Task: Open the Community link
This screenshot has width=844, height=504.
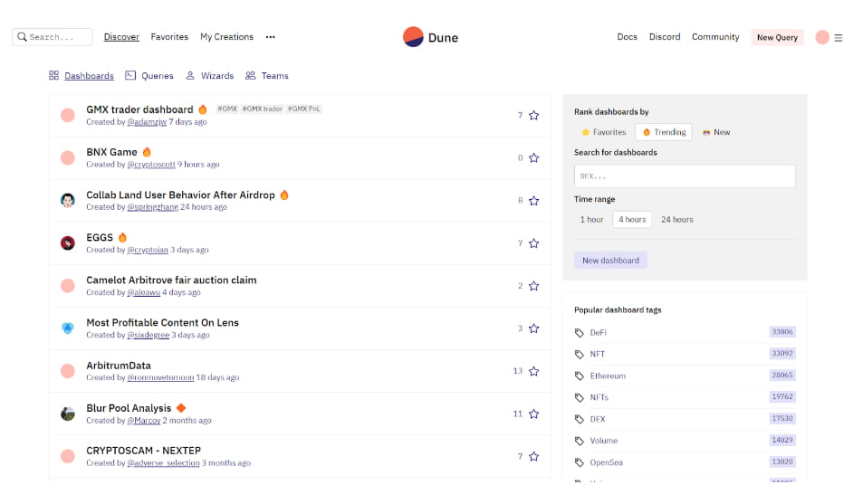Action: click(715, 36)
